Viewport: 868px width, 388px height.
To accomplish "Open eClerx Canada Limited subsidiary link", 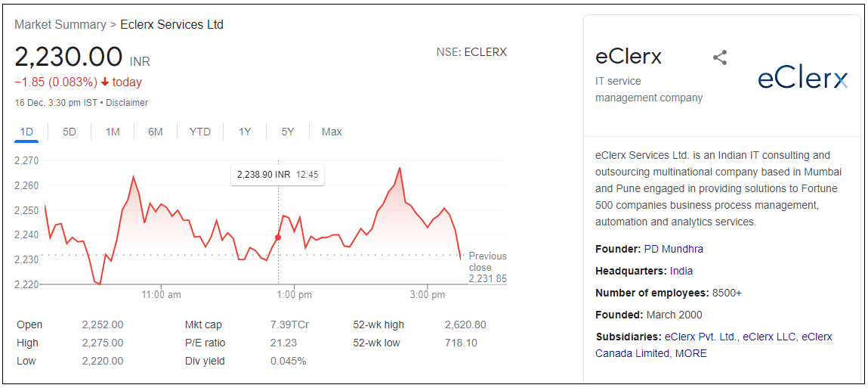I will tap(714, 345).
